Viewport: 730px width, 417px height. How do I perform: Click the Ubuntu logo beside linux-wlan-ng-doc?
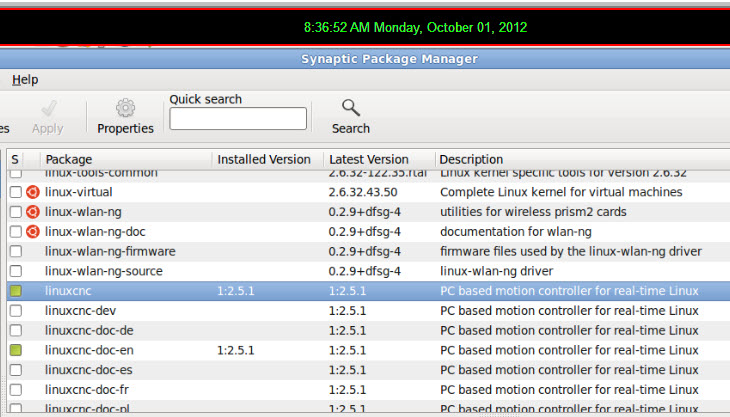tap(33, 231)
